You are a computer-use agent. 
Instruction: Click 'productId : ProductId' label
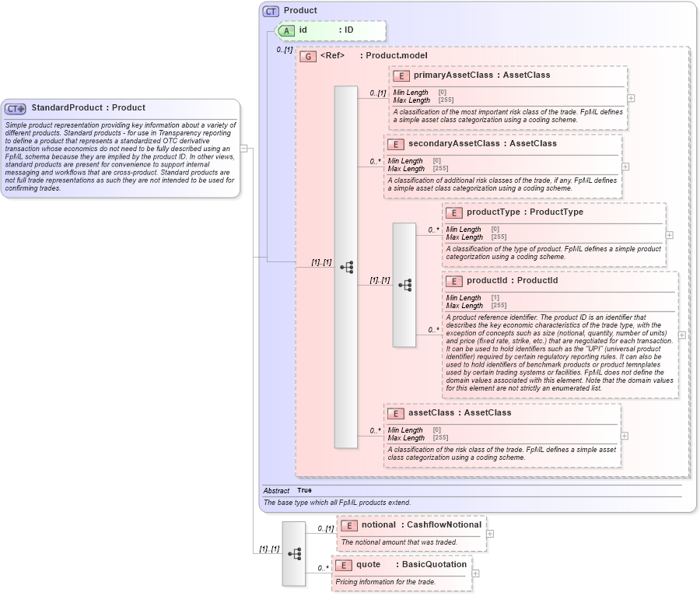click(x=513, y=280)
